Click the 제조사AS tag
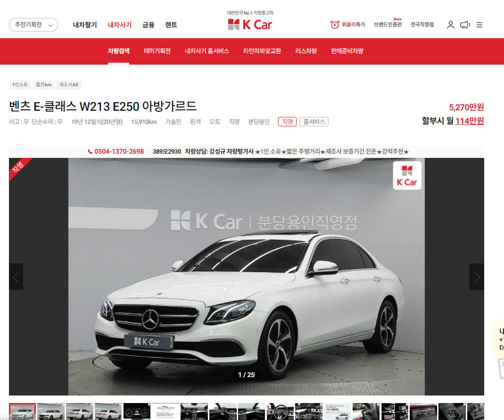This screenshot has width=504, height=420. tap(69, 84)
